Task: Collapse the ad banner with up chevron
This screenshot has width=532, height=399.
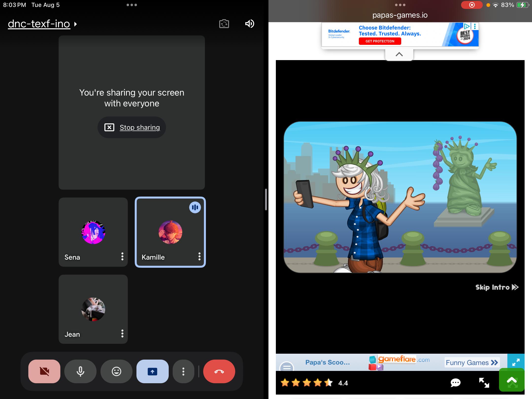Action: coord(399,54)
